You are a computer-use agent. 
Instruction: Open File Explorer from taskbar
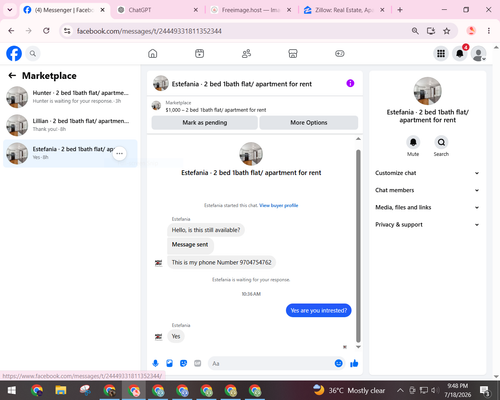[x=61, y=390]
